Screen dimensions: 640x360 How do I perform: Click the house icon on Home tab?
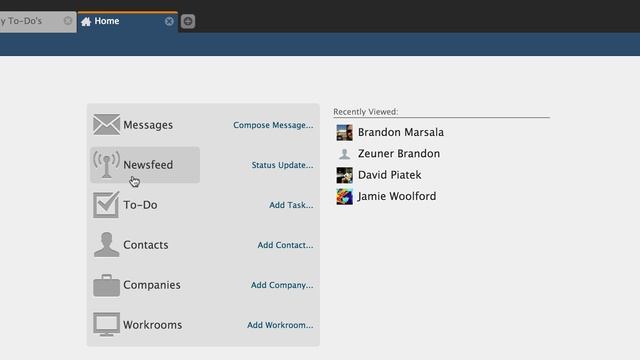(86, 21)
